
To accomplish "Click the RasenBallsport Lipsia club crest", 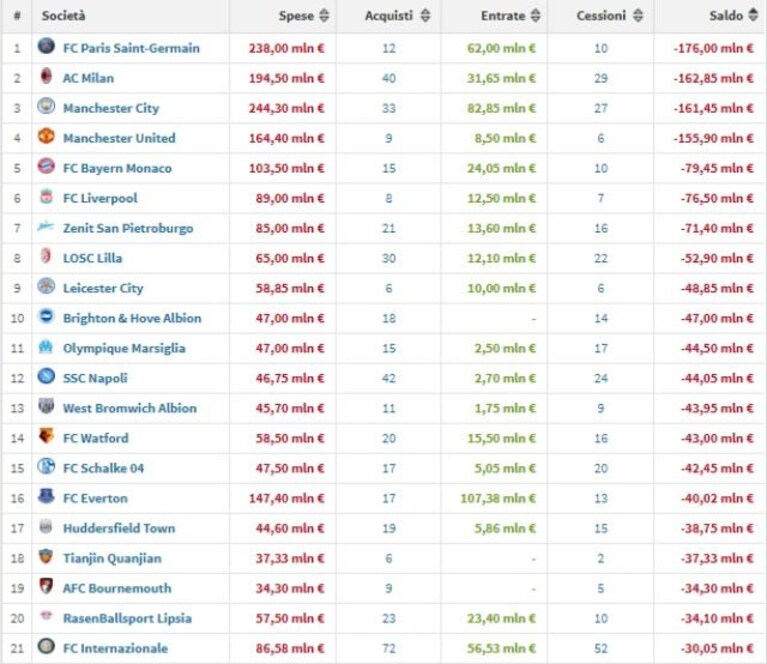I will pos(46,616).
